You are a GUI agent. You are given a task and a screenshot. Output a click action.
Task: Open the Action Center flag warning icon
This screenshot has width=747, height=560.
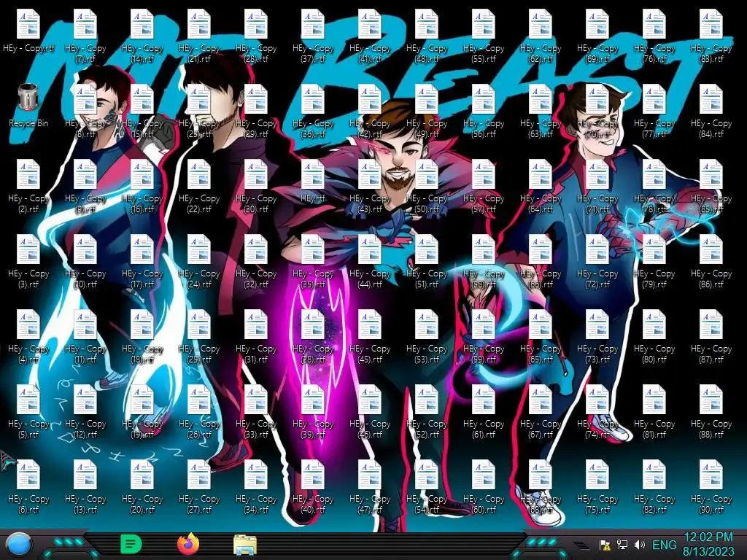[x=605, y=545]
